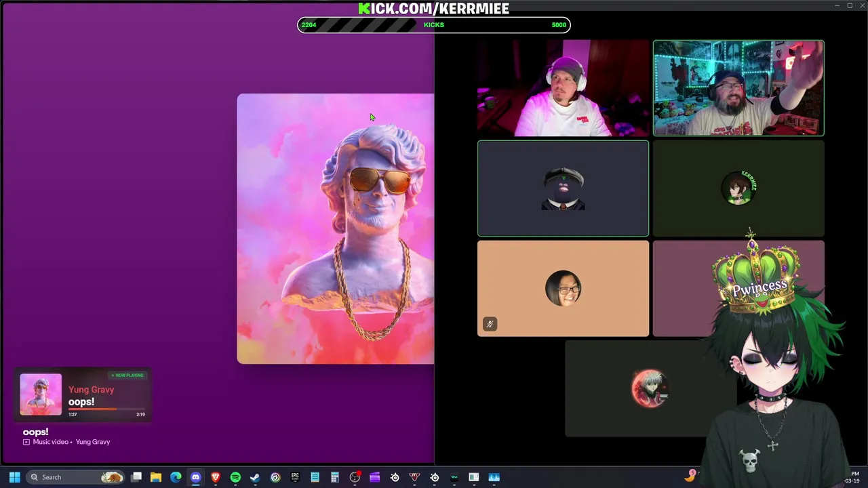Click the muted microphone icon on the tan tile
The width and height of the screenshot is (868, 488).
point(490,324)
